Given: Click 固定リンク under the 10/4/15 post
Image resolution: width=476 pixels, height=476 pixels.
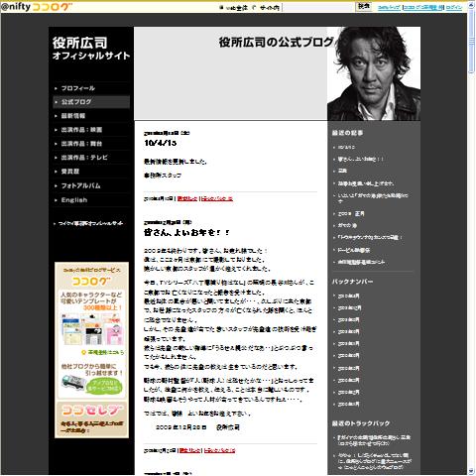Looking at the screenshot, I should (187, 198).
